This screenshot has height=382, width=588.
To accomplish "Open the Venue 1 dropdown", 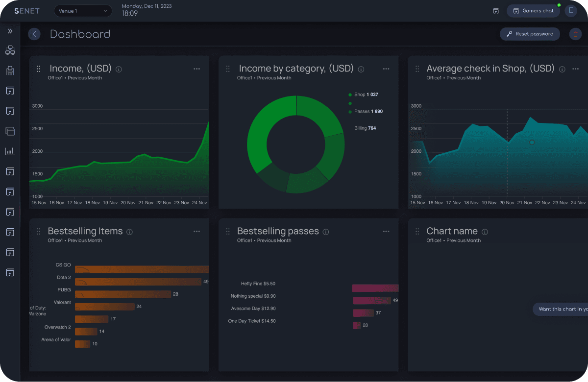I will point(83,11).
